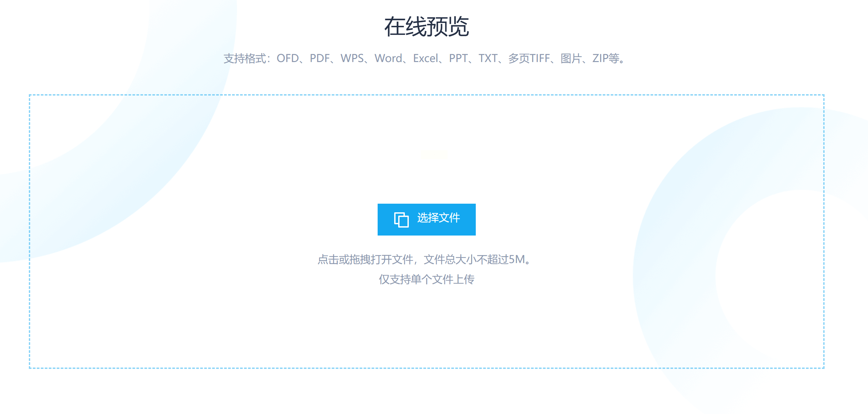Image resolution: width=868 pixels, height=414 pixels.
Task: Click the 支持格式 label
Action: click(x=245, y=58)
